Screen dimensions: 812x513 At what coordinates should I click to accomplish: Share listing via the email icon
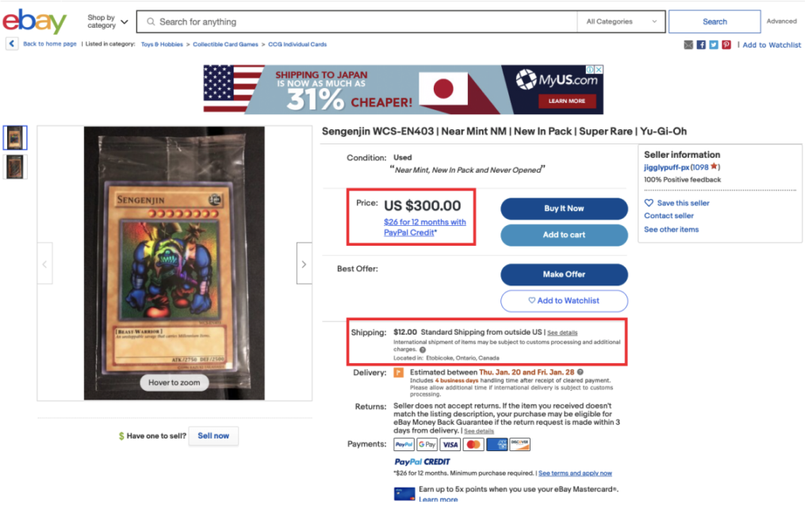[688, 45]
